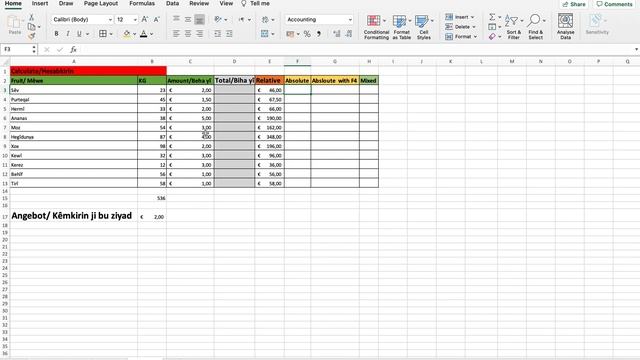Cancel formula entry with the X icon
Image resolution: width=640 pixels, height=360 pixels.
coord(47,49)
